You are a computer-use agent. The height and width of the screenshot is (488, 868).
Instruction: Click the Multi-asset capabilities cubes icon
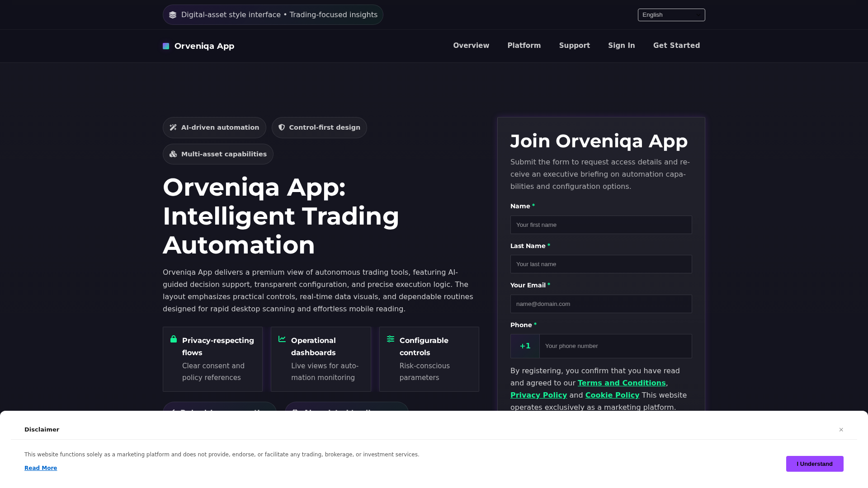tap(173, 154)
